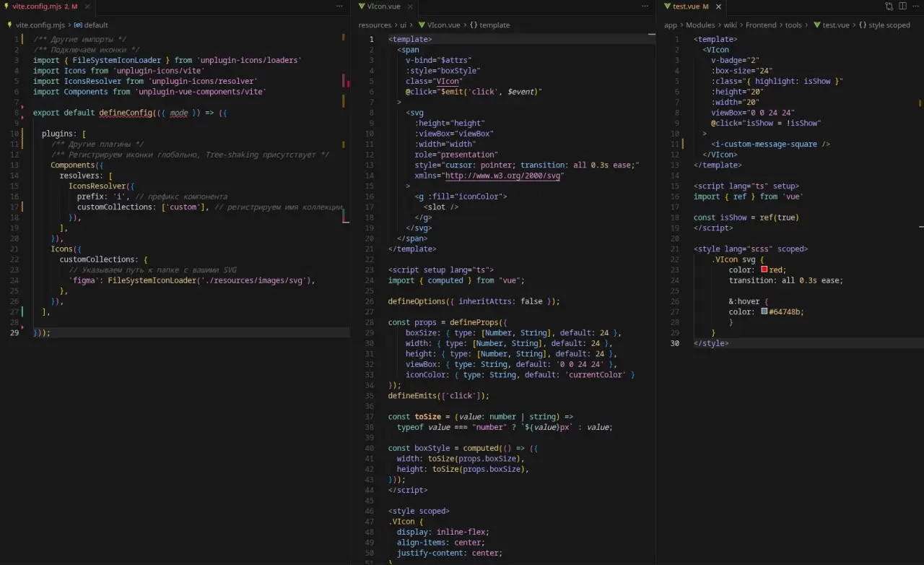This screenshot has height=565, width=924.
Task: Click 'defineConfig' in vite.config.mjs
Action: 126,113
